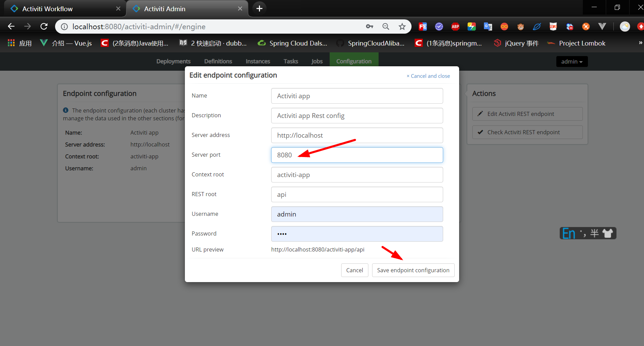
Task: Focus the Description input field
Action: (357, 116)
